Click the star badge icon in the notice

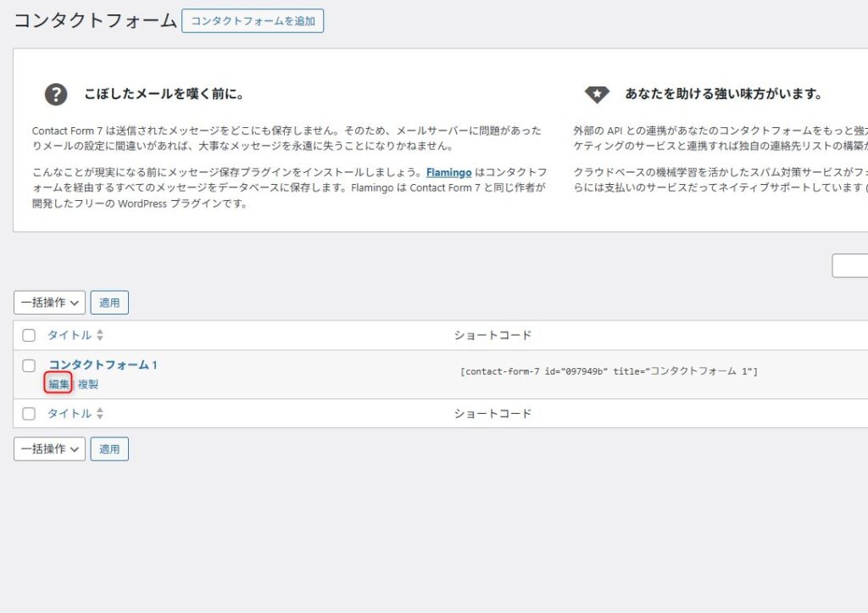tap(597, 94)
